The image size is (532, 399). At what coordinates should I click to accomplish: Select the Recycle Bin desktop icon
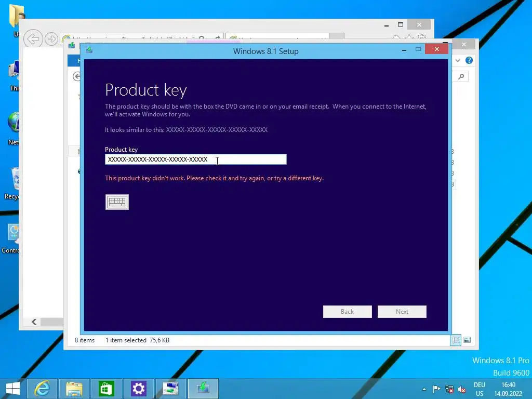pos(12,183)
